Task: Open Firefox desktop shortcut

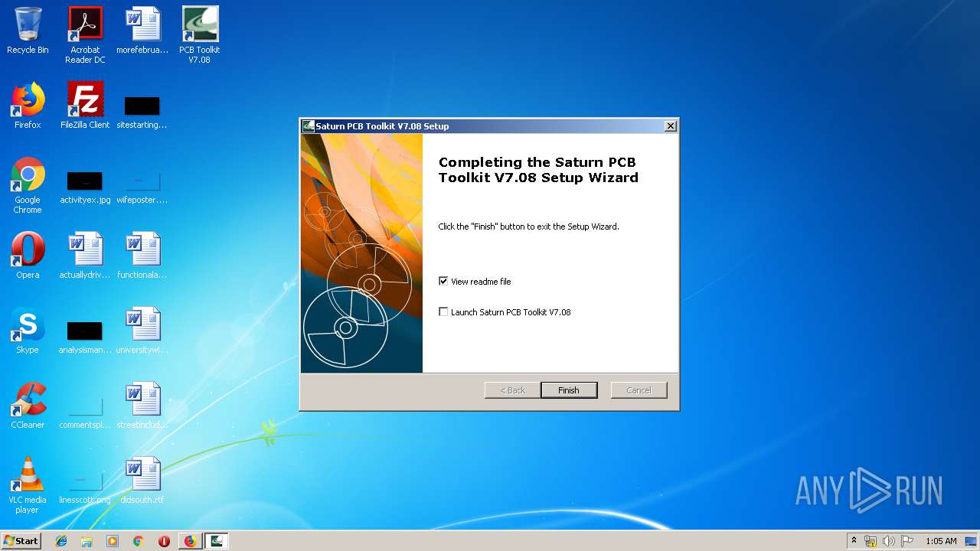Action: point(28,106)
